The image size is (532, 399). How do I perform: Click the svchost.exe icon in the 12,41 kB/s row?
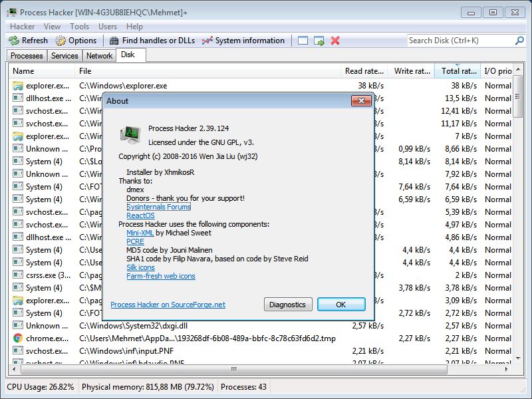coord(18,111)
